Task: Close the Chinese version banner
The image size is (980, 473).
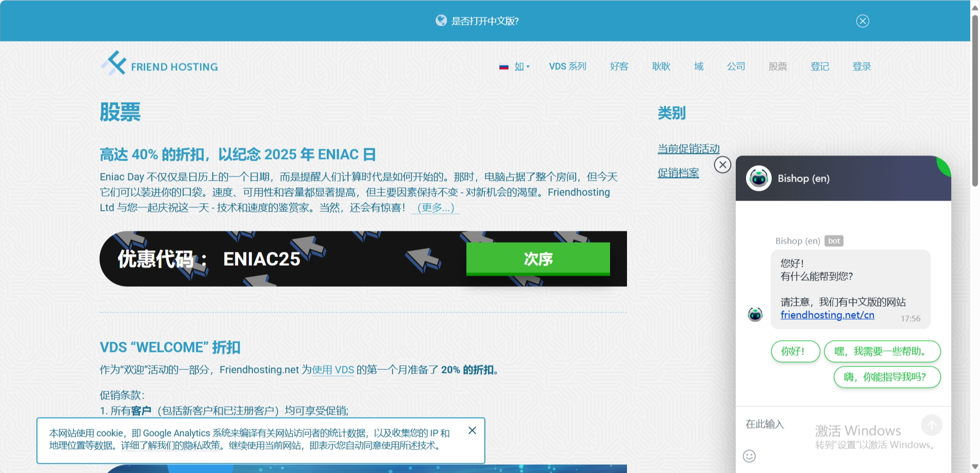Action: [863, 21]
